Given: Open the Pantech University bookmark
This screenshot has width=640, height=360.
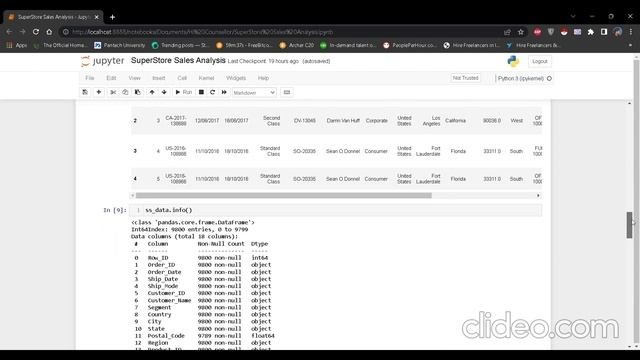Looking at the screenshot, I should pos(120,45).
